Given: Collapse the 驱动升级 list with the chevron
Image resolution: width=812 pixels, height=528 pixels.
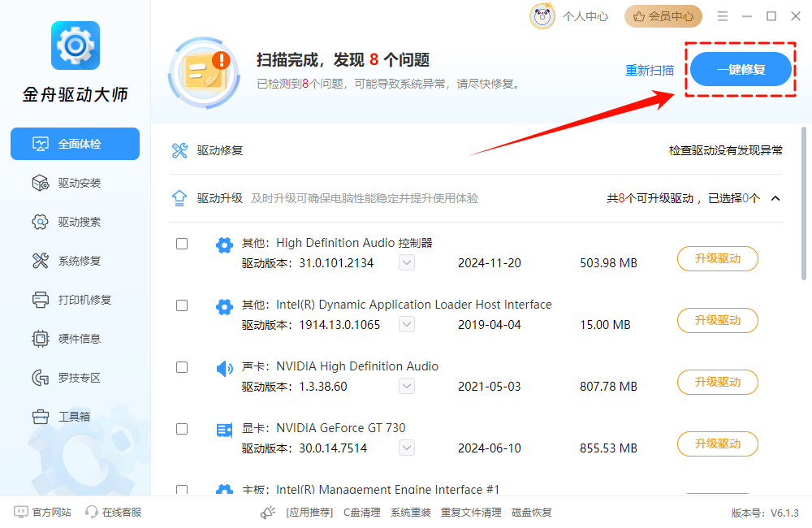Looking at the screenshot, I should 775,197.
